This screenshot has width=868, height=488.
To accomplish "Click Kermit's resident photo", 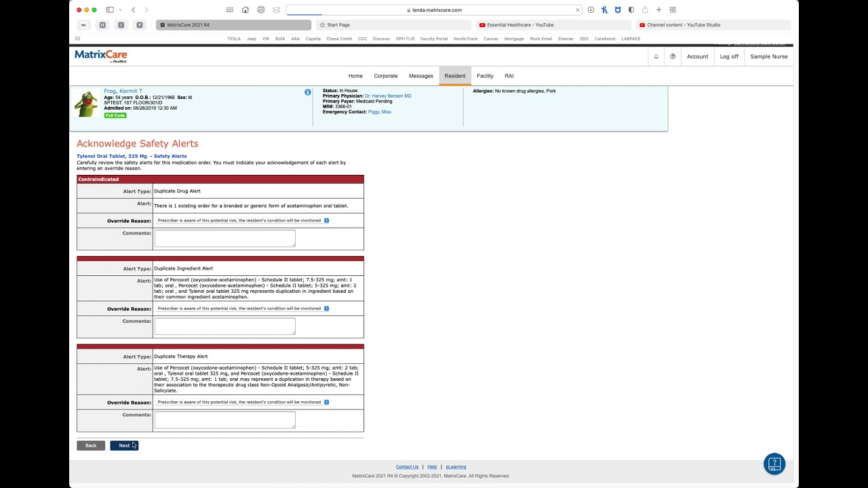I will click(87, 103).
